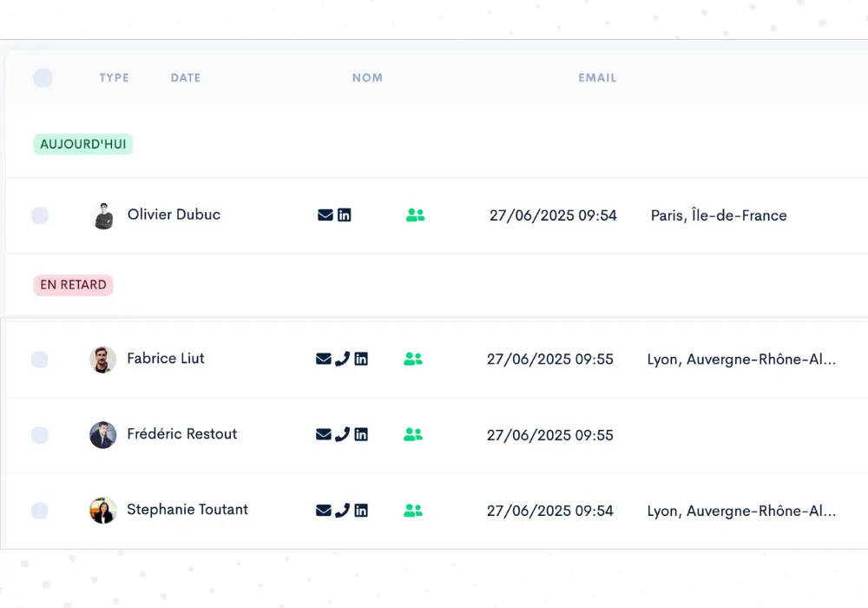
Task: Click the phone icon for Stephanie Toutant
Action: pos(343,511)
